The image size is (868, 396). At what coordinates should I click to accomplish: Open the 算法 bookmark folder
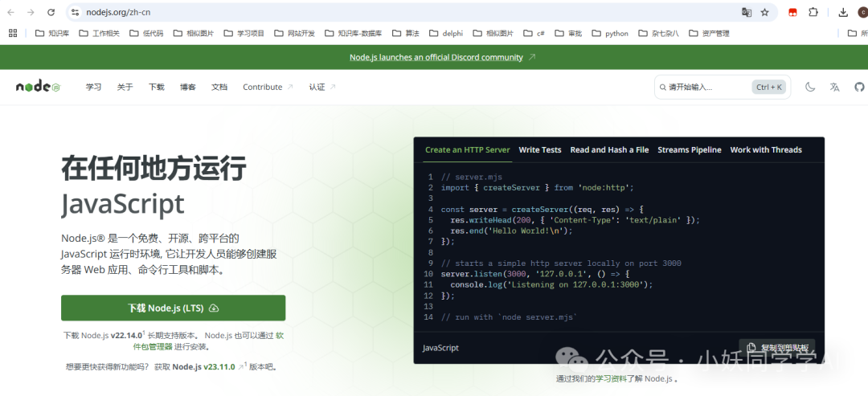click(x=406, y=33)
